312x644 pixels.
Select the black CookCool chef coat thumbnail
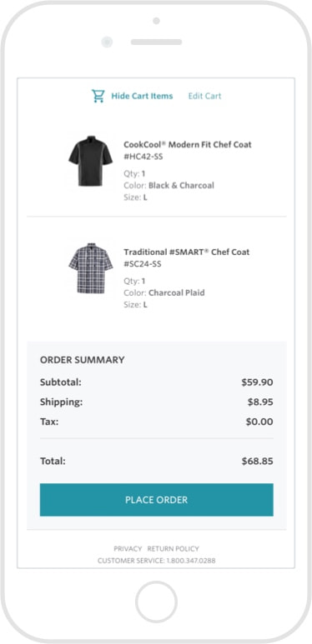tap(90, 161)
